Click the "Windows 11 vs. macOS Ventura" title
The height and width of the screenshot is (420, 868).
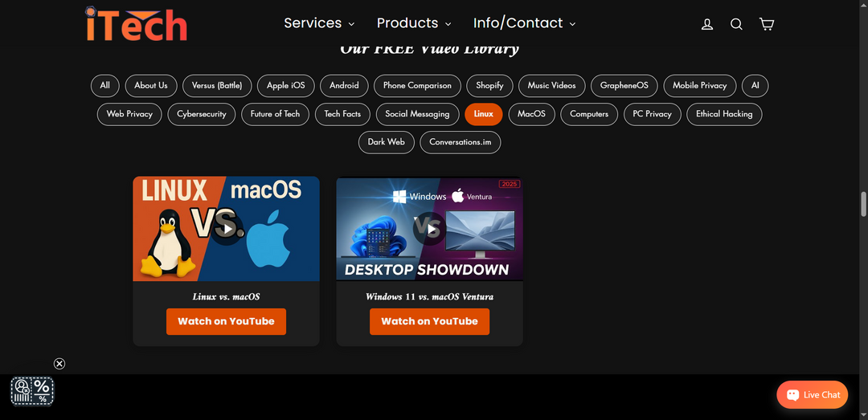429,296
